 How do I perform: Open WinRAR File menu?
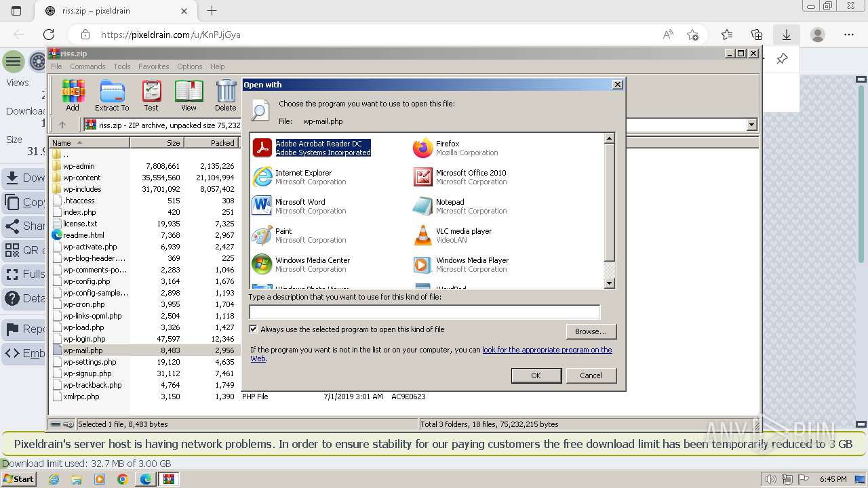tap(56, 66)
